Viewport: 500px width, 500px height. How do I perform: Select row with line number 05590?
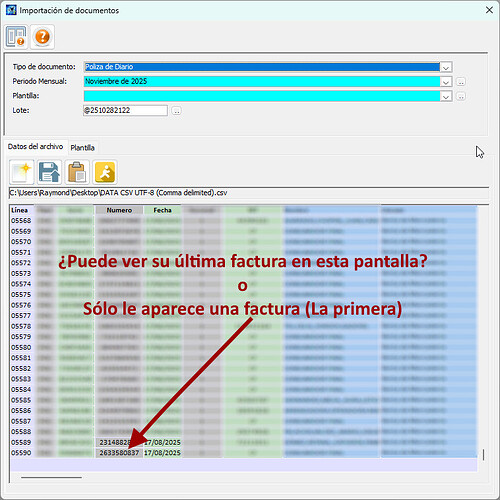pos(243,453)
